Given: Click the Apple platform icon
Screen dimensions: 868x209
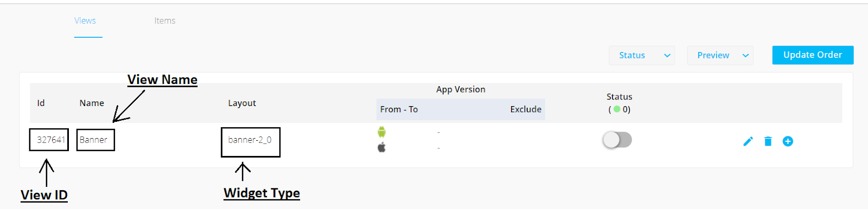Looking at the screenshot, I should click(382, 147).
